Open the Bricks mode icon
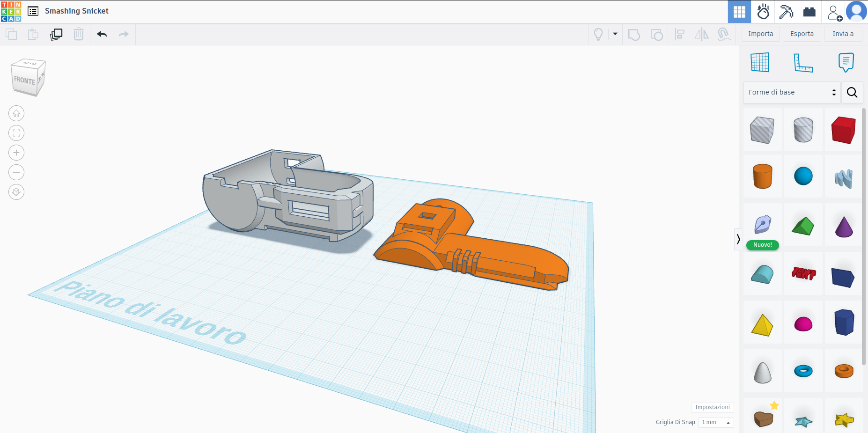This screenshot has width=868, height=433. [809, 12]
